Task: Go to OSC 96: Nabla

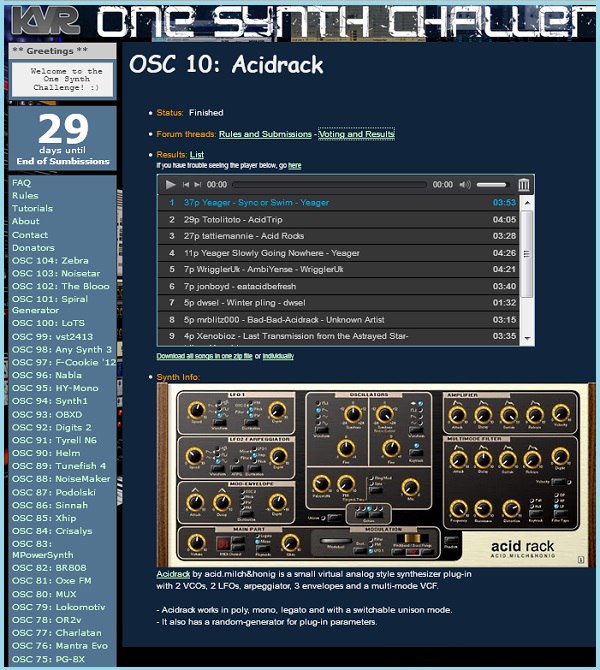Action: tap(47, 375)
